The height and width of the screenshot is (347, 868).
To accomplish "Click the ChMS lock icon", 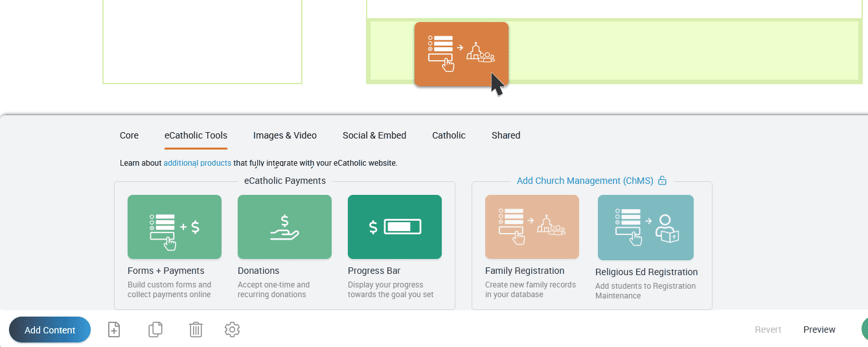I will pos(662,181).
